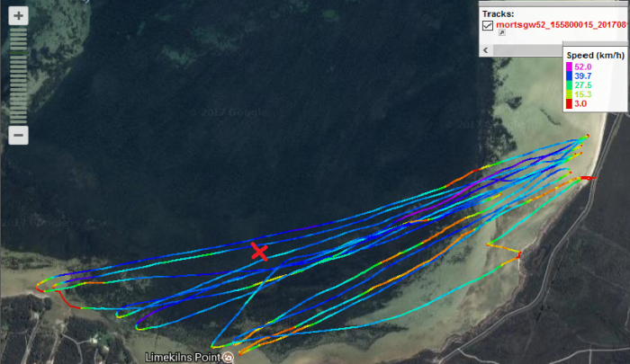Click the Limekilns Point map label

[x=183, y=358]
